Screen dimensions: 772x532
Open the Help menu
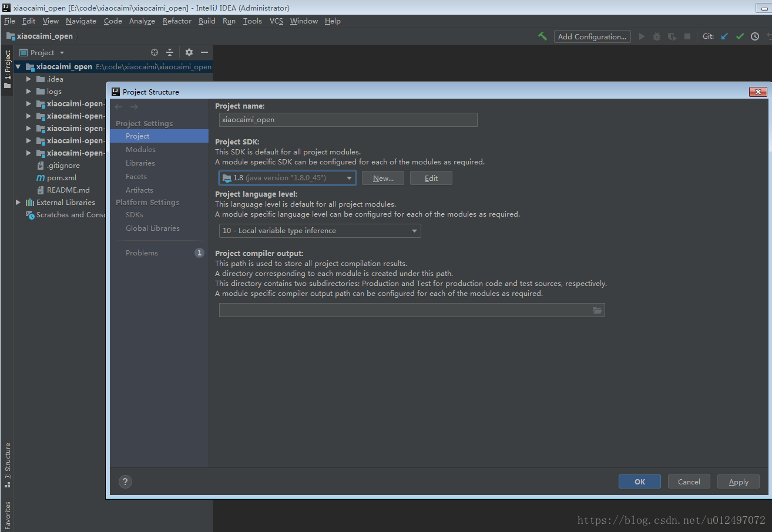pyautogui.click(x=333, y=21)
